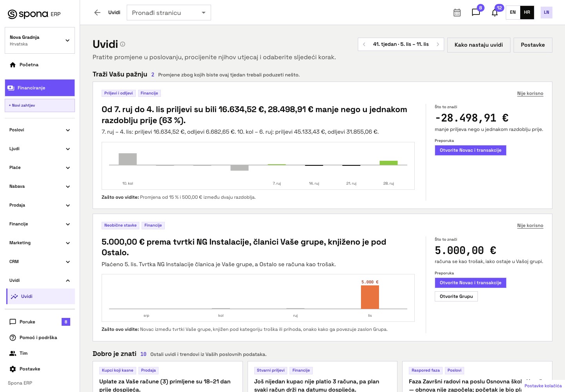Click Otvorite Grupu button

[x=456, y=296]
